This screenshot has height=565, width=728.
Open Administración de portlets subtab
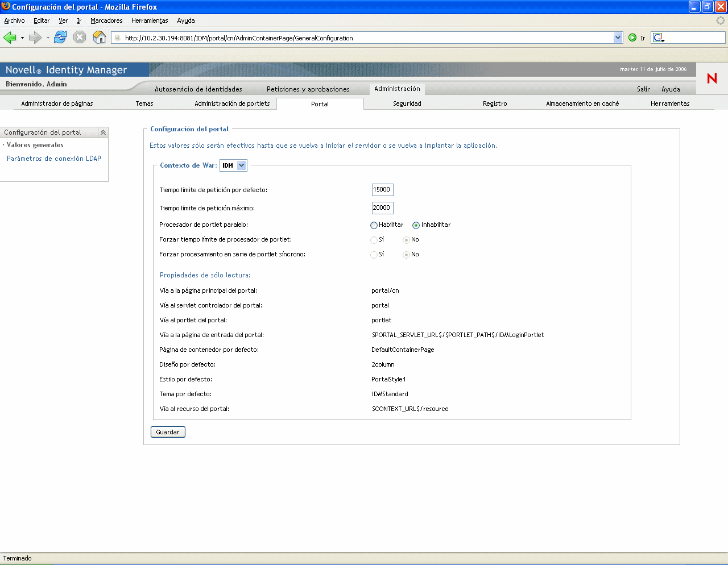point(232,103)
